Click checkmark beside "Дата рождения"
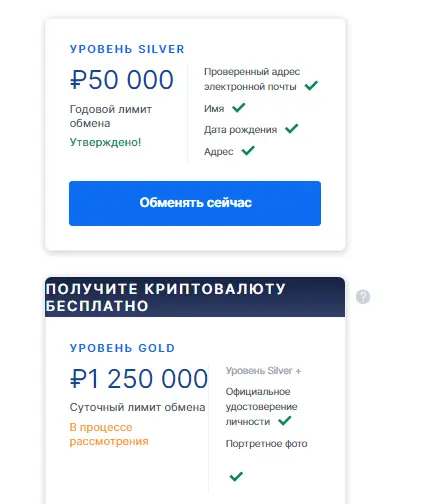The image size is (427, 504). (292, 129)
